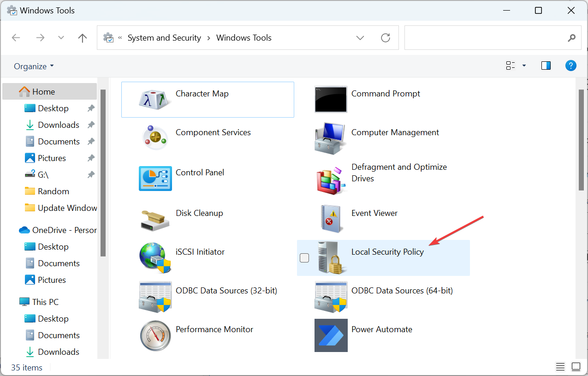Open Desktop under This PC

[x=53, y=319]
